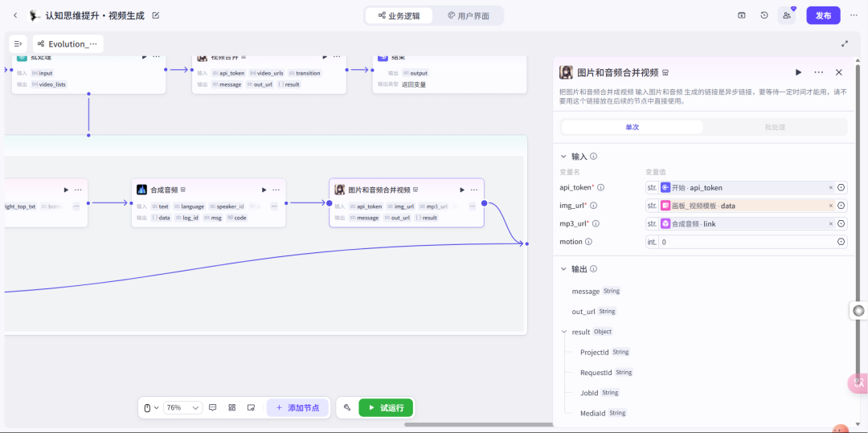Open variable picker for api_token field
Viewport: 868px width, 433px height.
[x=841, y=187]
